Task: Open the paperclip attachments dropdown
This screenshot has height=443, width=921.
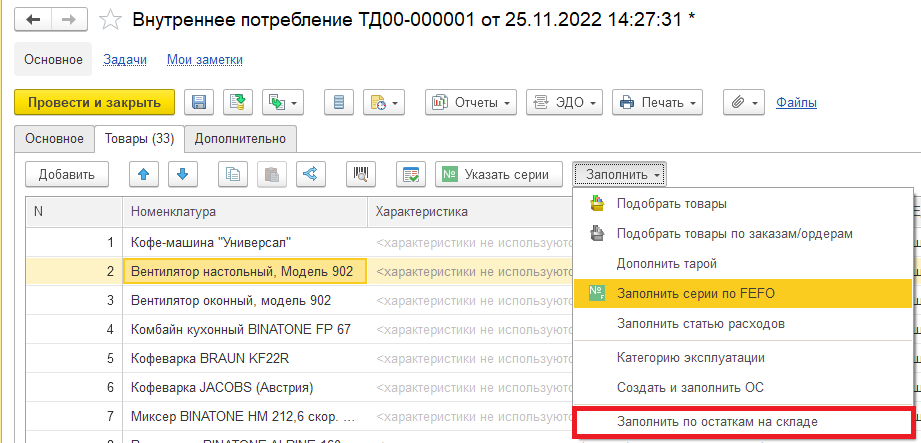Action: click(744, 103)
